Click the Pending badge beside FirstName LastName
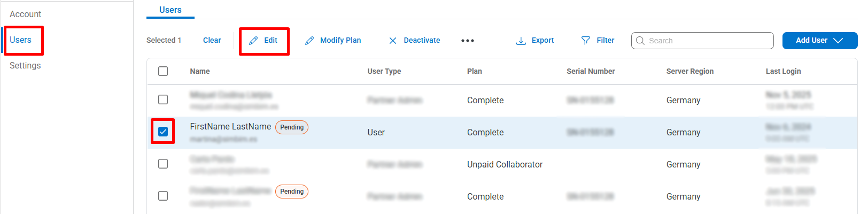This screenshot has height=214, width=868. (x=292, y=127)
